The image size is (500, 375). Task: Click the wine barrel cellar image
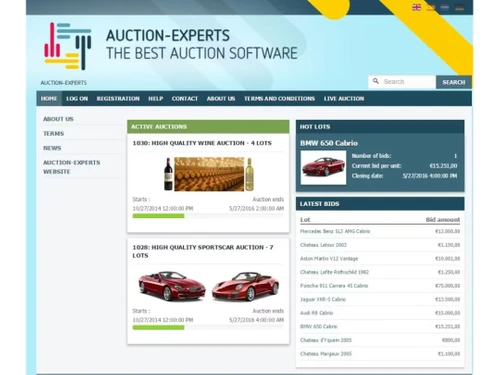tap(209, 174)
